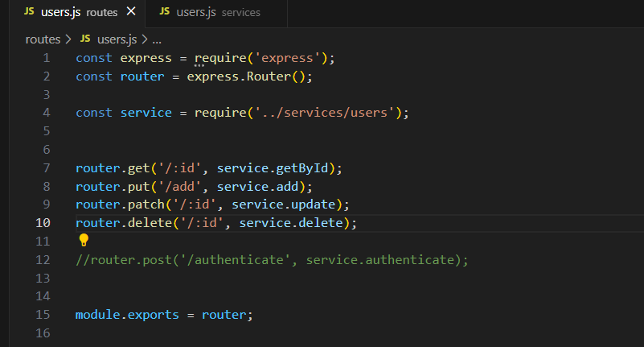Click service.add on line 8
This screenshot has width=644, height=347.
(x=257, y=187)
